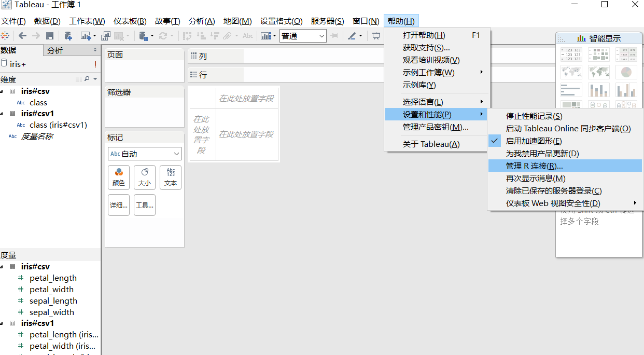The width and height of the screenshot is (644, 355).
Task: Open the 自动 mark type dropdown
Action: click(x=145, y=154)
